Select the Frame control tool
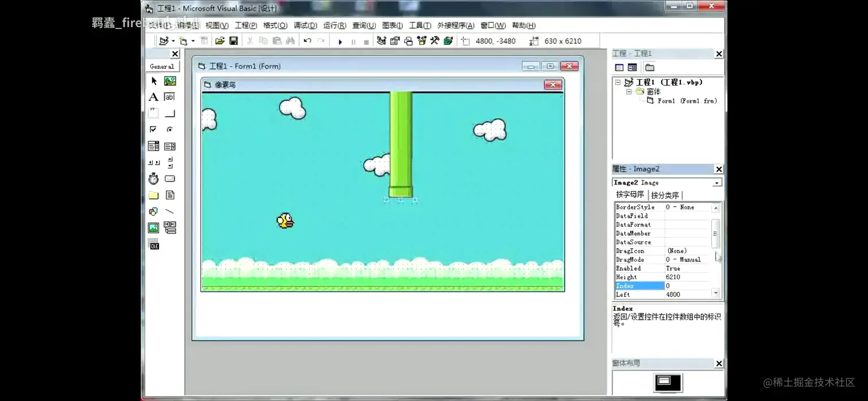The width and height of the screenshot is (868, 401). [154, 113]
